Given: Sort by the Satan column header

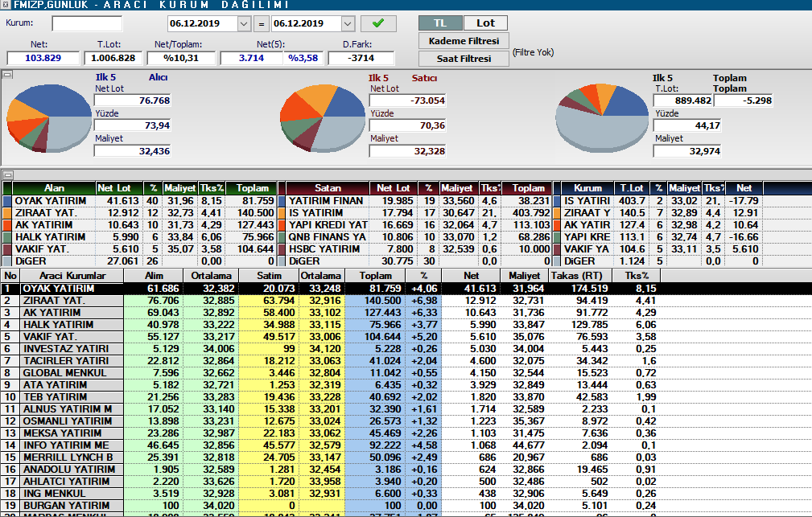Looking at the screenshot, I should pos(328,188).
